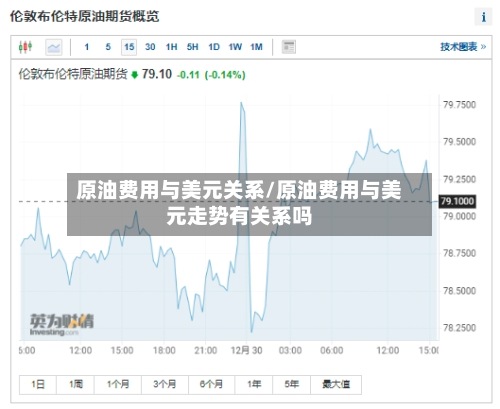Choose the 5年 time range
The height and width of the screenshot is (409, 500).
[291, 385]
